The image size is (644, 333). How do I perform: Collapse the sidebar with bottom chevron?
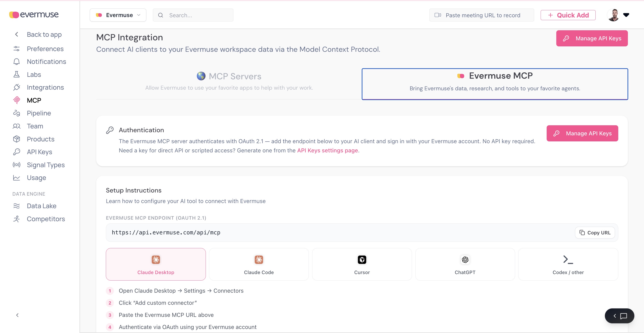coord(17,315)
